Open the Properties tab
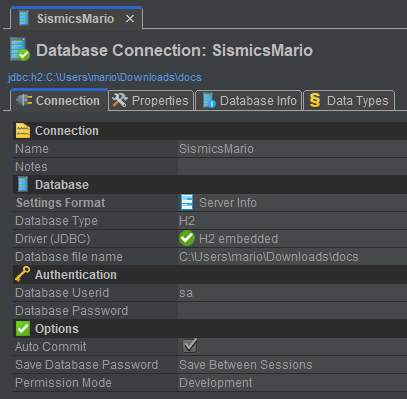The height and width of the screenshot is (399, 407). [x=151, y=100]
